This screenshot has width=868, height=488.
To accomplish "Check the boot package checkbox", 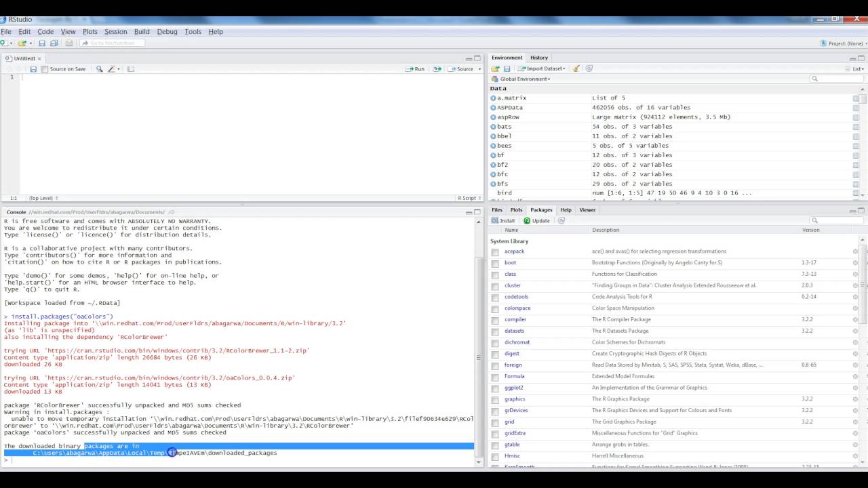I will pyautogui.click(x=495, y=263).
